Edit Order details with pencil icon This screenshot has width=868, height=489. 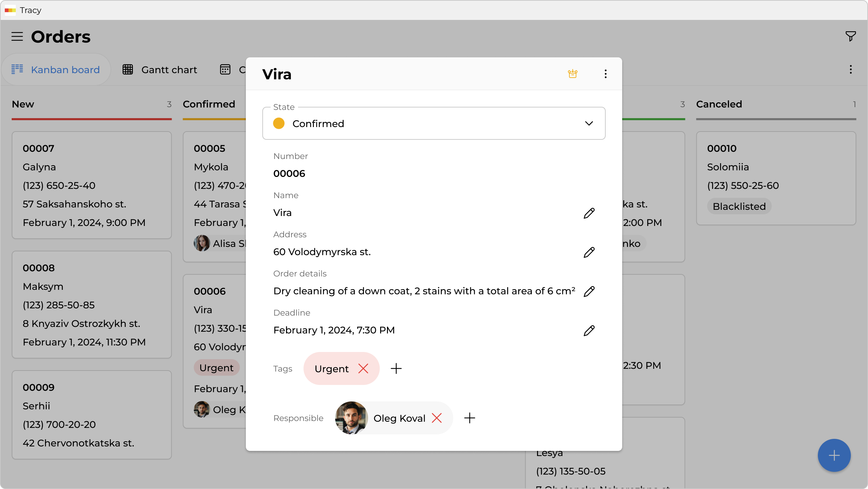coord(589,291)
